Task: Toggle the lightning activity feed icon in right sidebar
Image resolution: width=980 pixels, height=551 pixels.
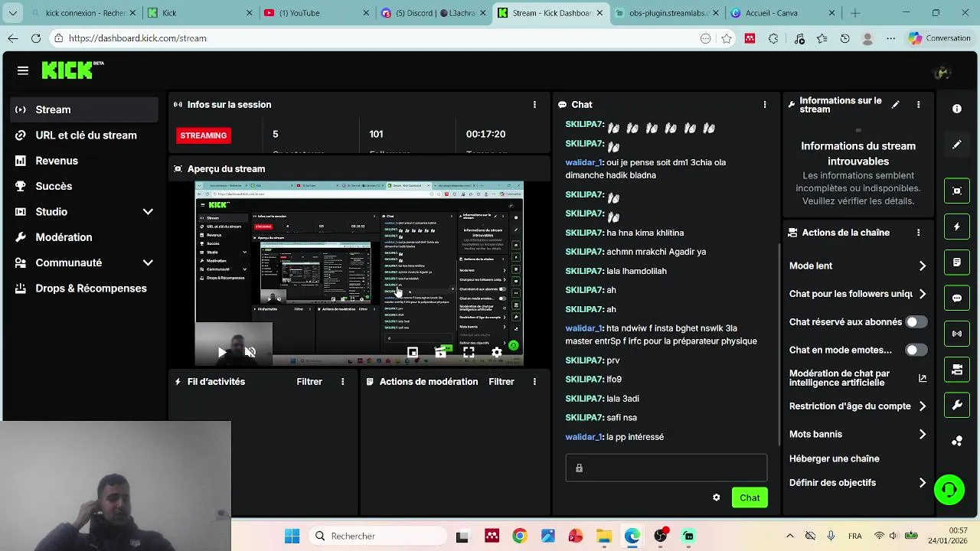Action: pyautogui.click(x=957, y=227)
